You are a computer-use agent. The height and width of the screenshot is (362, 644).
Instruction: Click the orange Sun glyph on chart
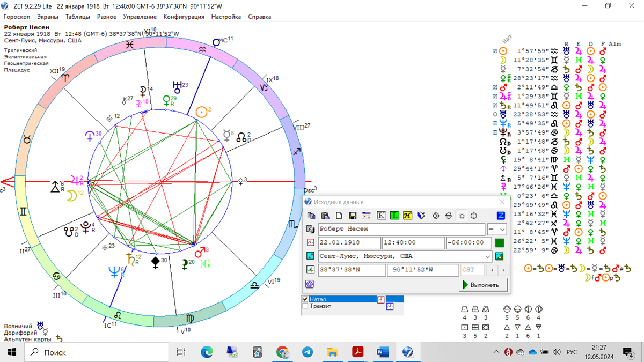pyautogui.click(x=201, y=112)
